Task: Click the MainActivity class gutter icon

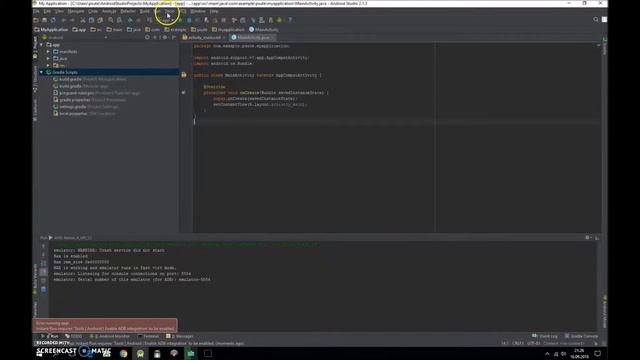Action: click(x=184, y=75)
